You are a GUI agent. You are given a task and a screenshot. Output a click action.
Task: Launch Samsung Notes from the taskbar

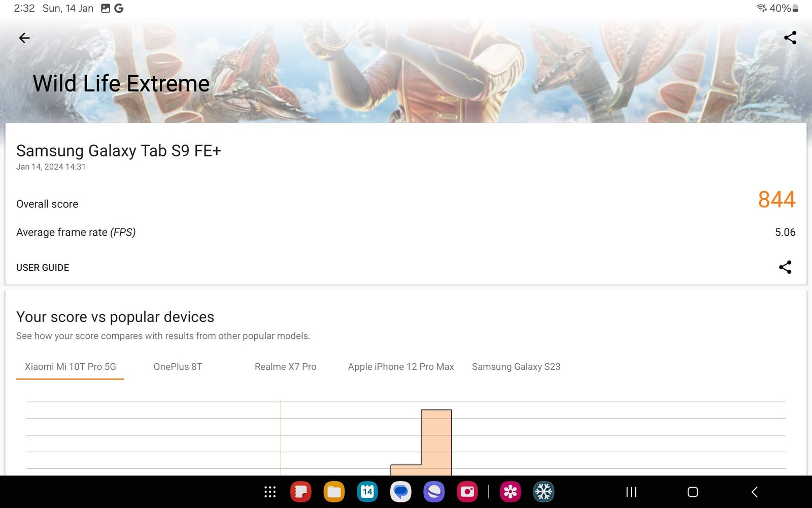(300, 492)
